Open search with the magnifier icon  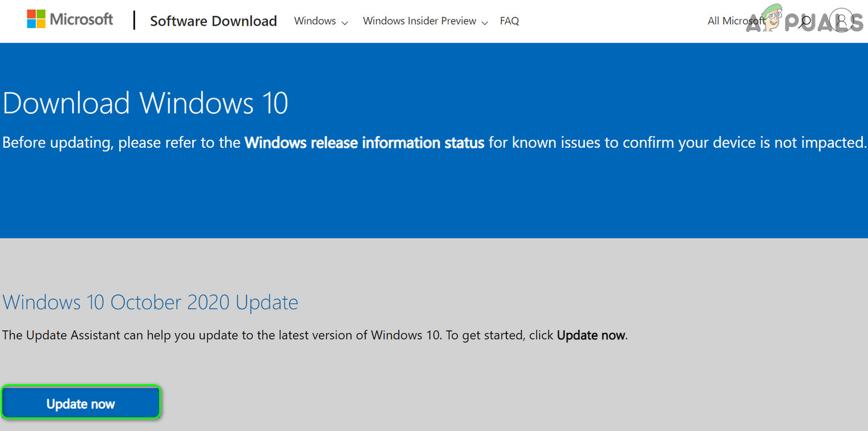805,21
